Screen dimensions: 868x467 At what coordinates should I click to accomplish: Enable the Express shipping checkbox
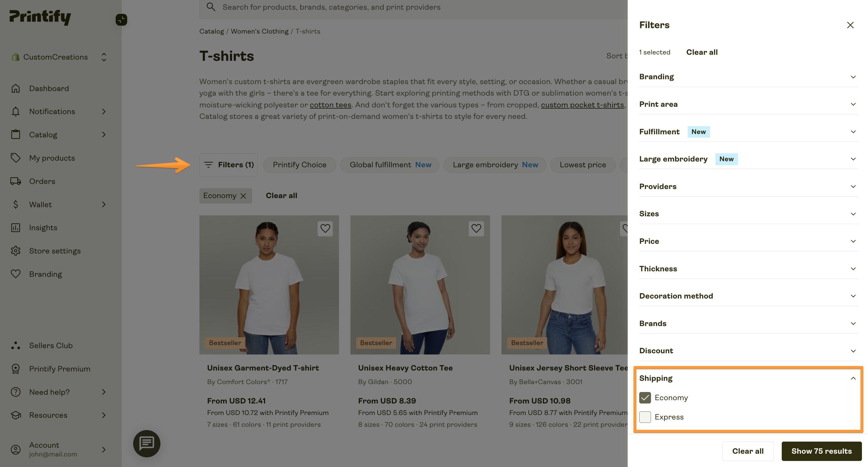[x=645, y=417]
